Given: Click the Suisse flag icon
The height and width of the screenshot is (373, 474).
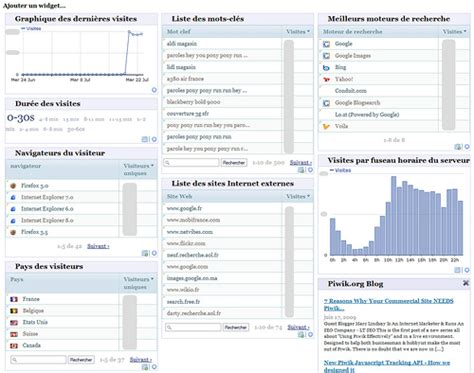Looking at the screenshot, I should click(x=14, y=334).
